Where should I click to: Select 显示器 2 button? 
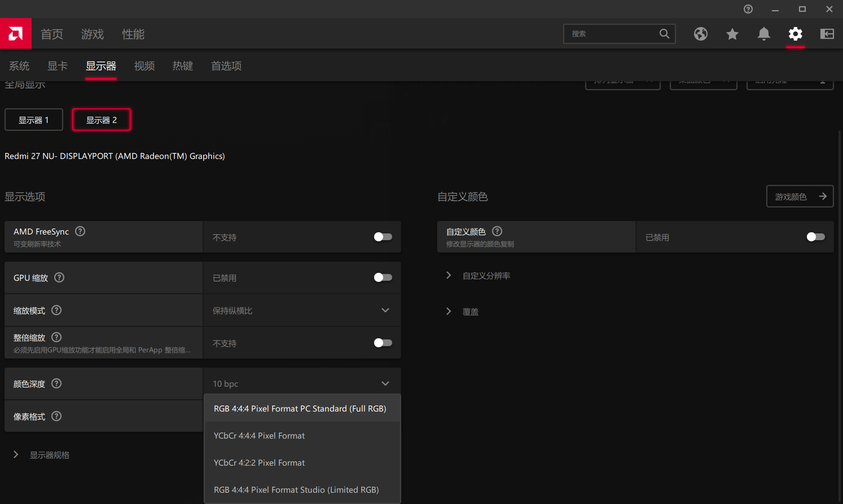[x=102, y=120]
